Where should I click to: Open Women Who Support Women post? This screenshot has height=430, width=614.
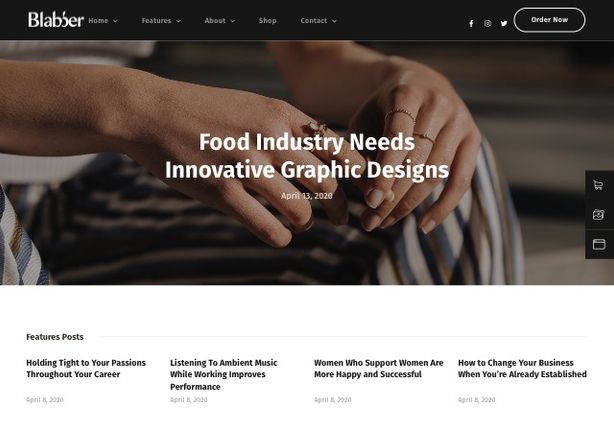[379, 368]
